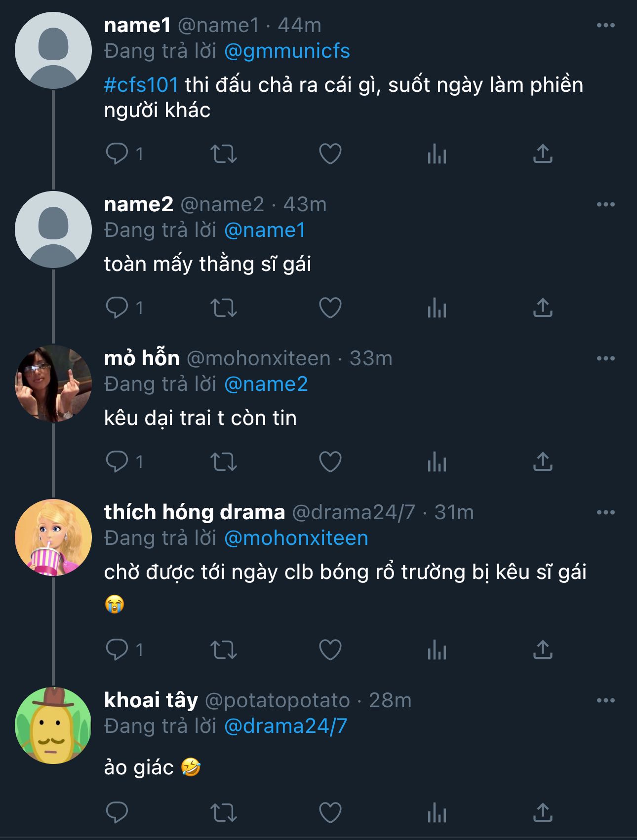Reply to khoai tây's tweet
637x840 pixels.
(117, 812)
